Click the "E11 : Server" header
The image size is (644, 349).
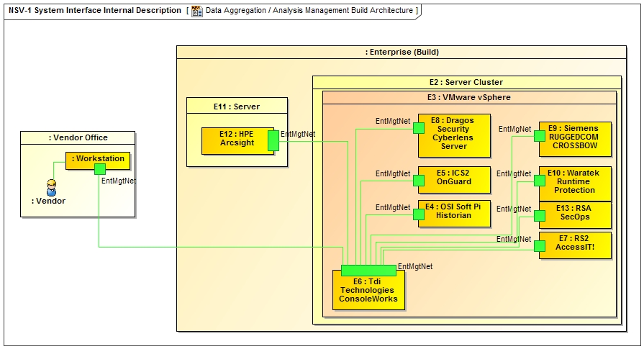tap(237, 106)
